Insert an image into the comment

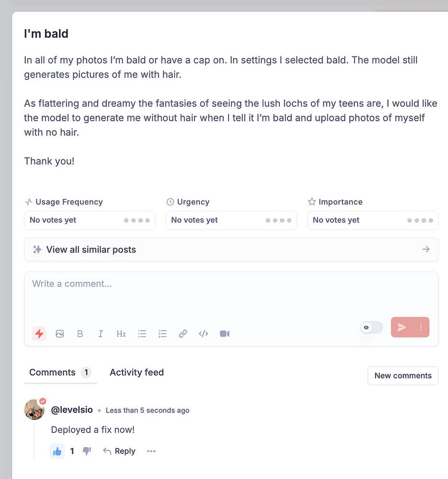(60, 334)
